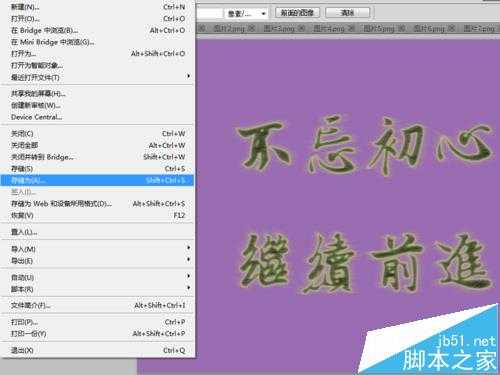This screenshot has height=375, width=500.
Task: Click the Front Image (前面的图像) button
Action: pyautogui.click(x=297, y=13)
